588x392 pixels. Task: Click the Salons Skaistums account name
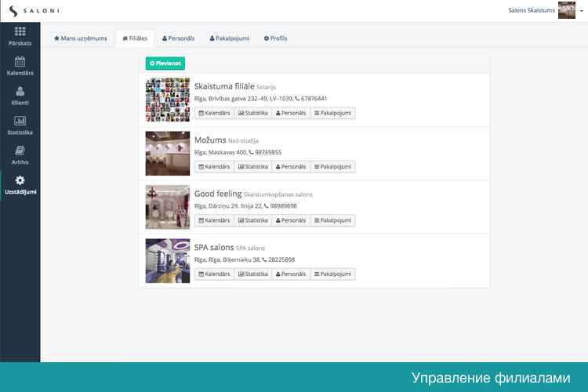point(532,10)
